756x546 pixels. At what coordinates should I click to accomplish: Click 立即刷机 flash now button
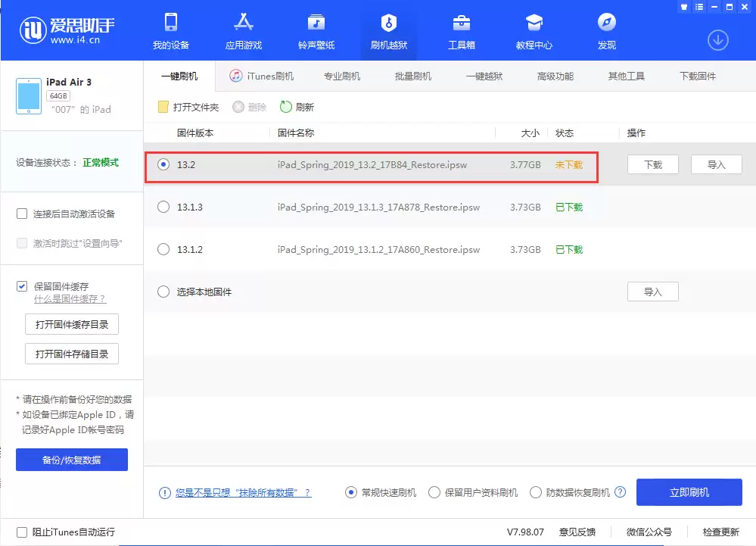689,492
